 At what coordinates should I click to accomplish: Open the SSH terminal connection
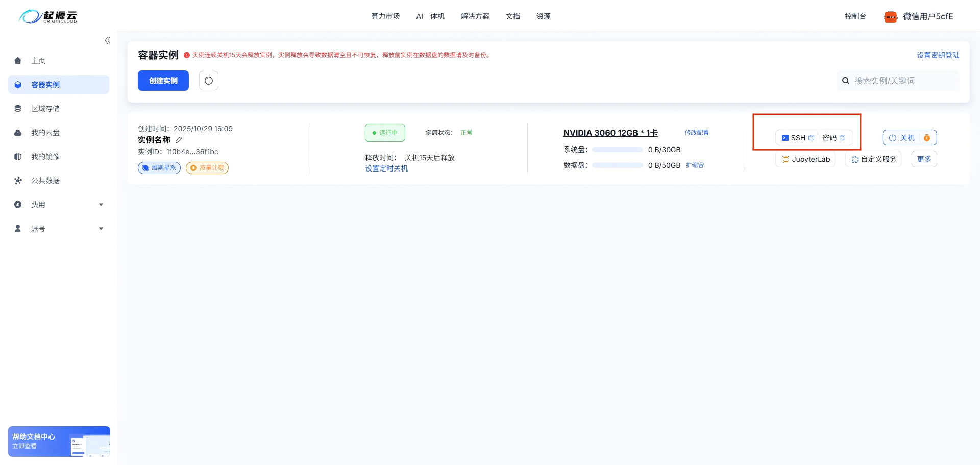coord(795,137)
